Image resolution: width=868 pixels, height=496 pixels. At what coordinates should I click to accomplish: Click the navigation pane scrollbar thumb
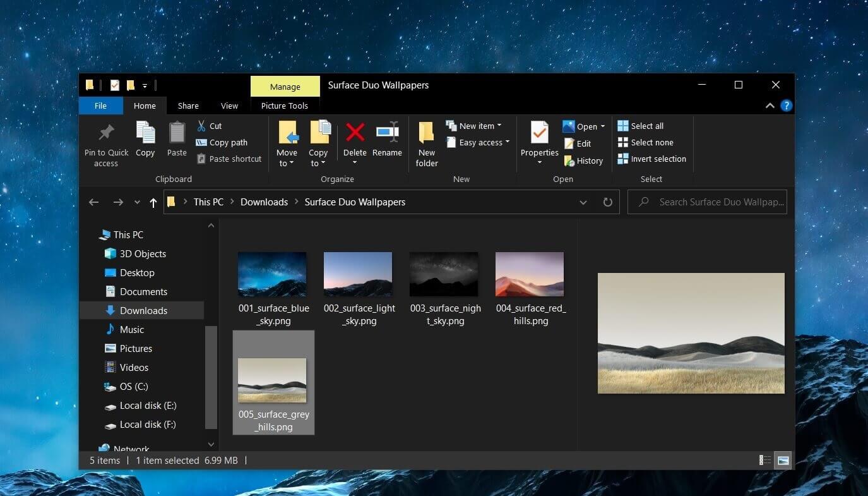point(211,378)
